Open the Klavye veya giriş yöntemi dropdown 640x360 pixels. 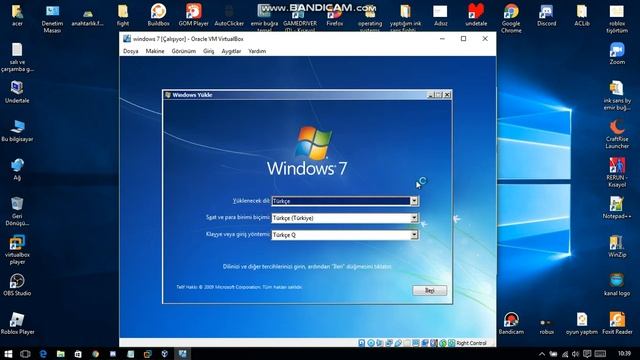pos(345,235)
